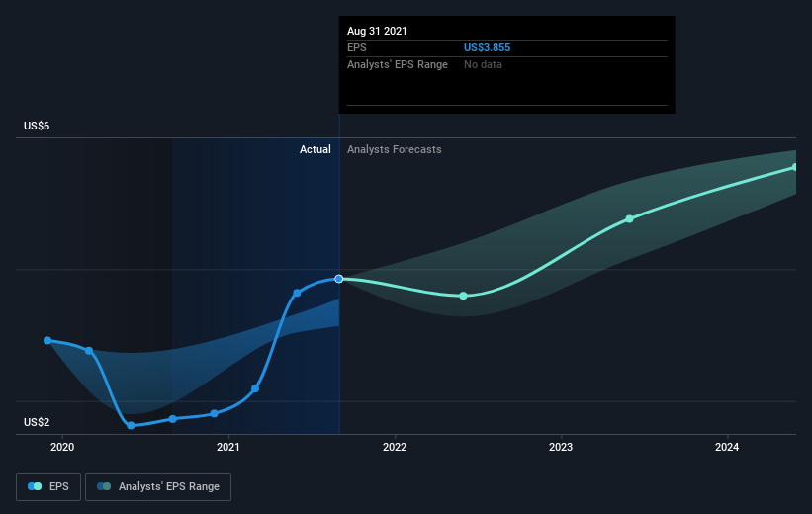Screen dimensions: 812x514
Task: Select the first EPS data point before 2020
Action: click(47, 340)
